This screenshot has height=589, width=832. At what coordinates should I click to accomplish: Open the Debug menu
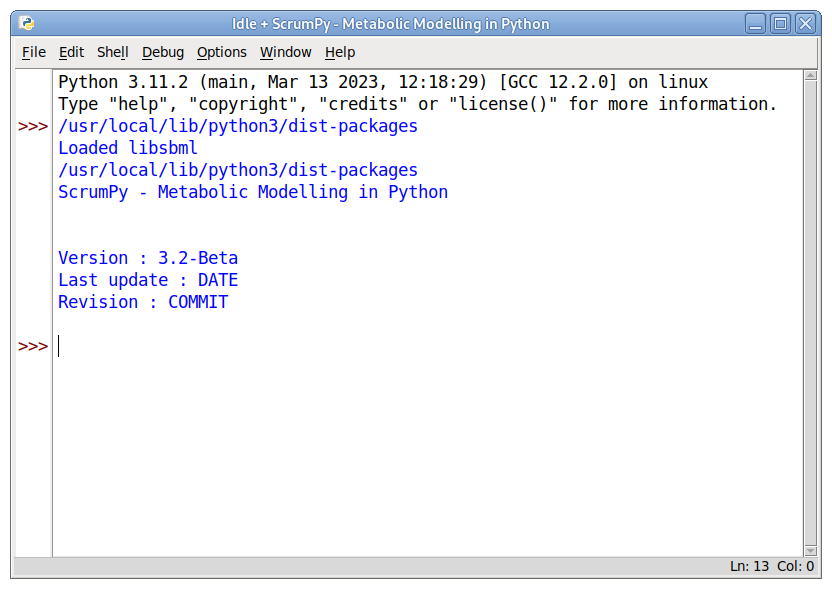tap(162, 52)
